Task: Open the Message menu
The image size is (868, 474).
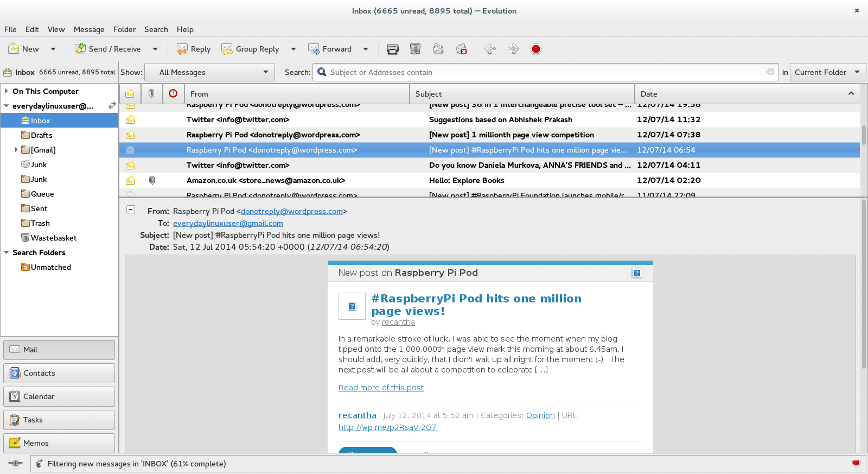Action: pyautogui.click(x=89, y=29)
